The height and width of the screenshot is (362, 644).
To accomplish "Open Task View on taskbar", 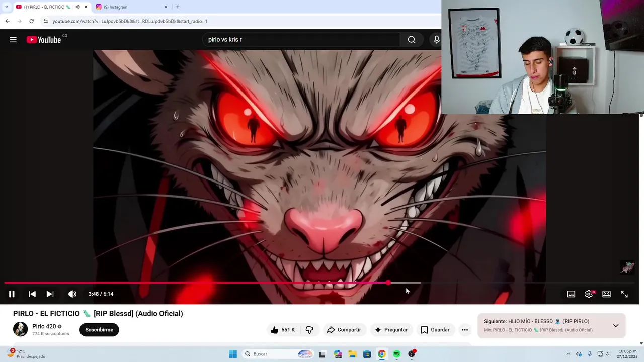I will [x=322, y=354].
